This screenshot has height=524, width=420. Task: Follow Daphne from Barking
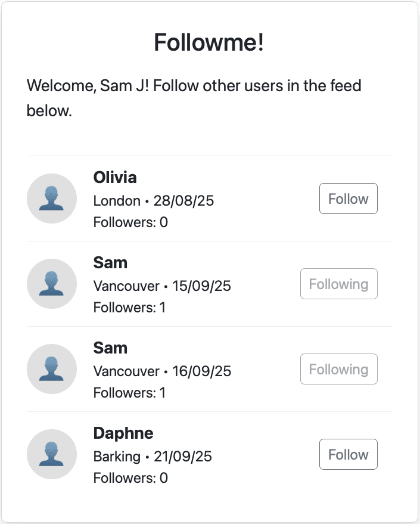click(x=348, y=454)
